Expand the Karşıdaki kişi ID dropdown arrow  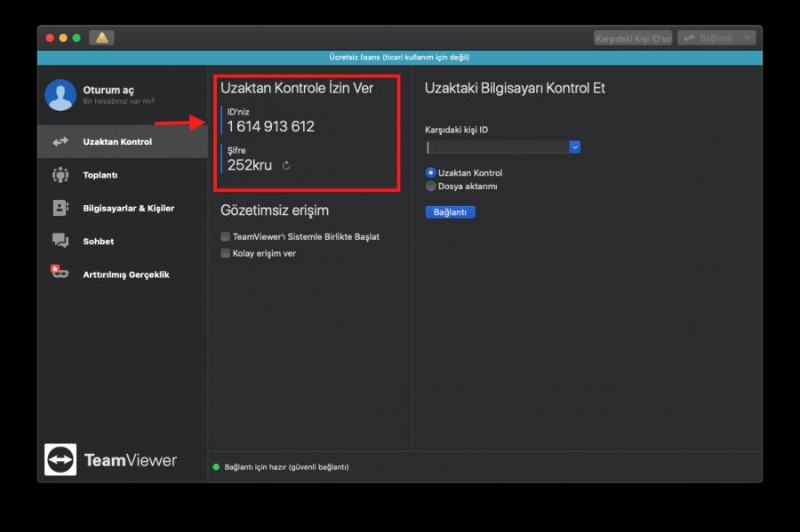pyautogui.click(x=574, y=147)
